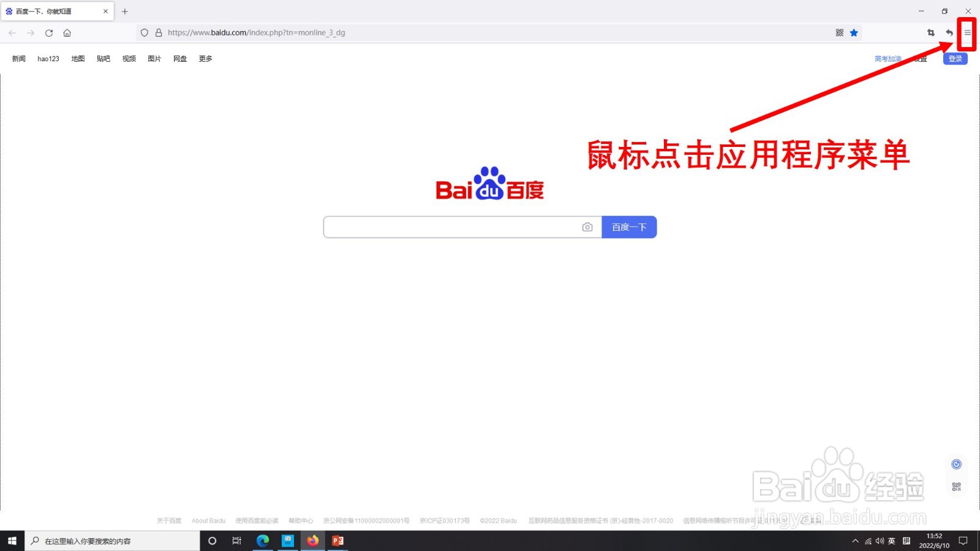
Task: Click the Windows taskbar search box
Action: 112,541
